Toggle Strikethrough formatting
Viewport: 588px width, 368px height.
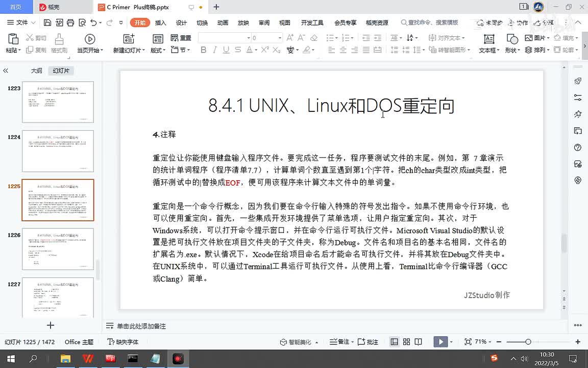238,50
